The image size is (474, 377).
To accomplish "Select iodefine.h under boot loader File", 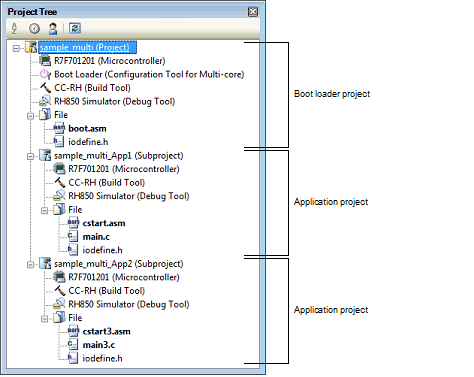I will [x=88, y=142].
